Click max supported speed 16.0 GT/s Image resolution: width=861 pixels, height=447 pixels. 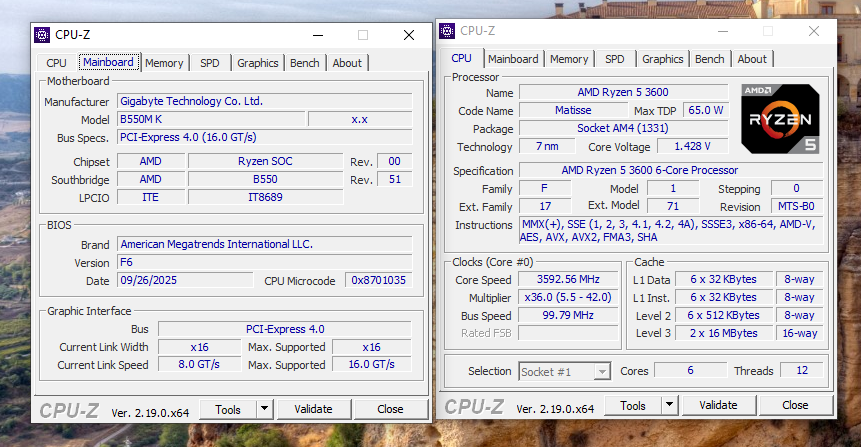pyautogui.click(x=371, y=365)
